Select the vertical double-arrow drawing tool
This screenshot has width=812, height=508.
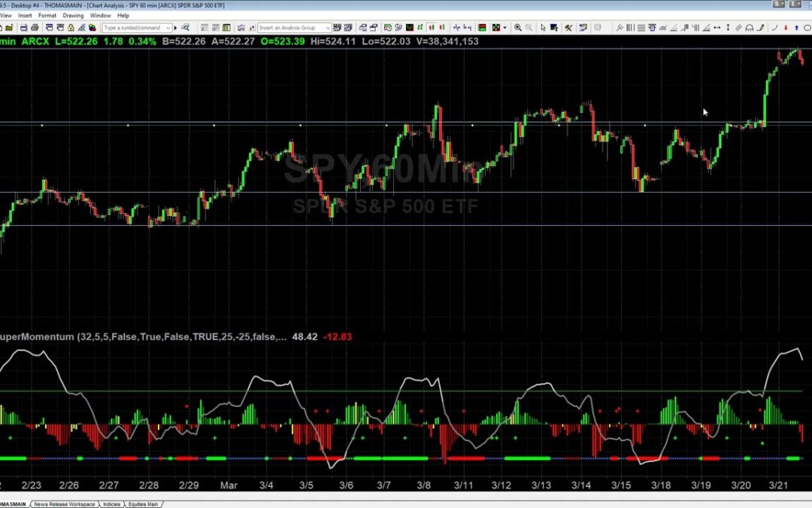click(x=728, y=28)
